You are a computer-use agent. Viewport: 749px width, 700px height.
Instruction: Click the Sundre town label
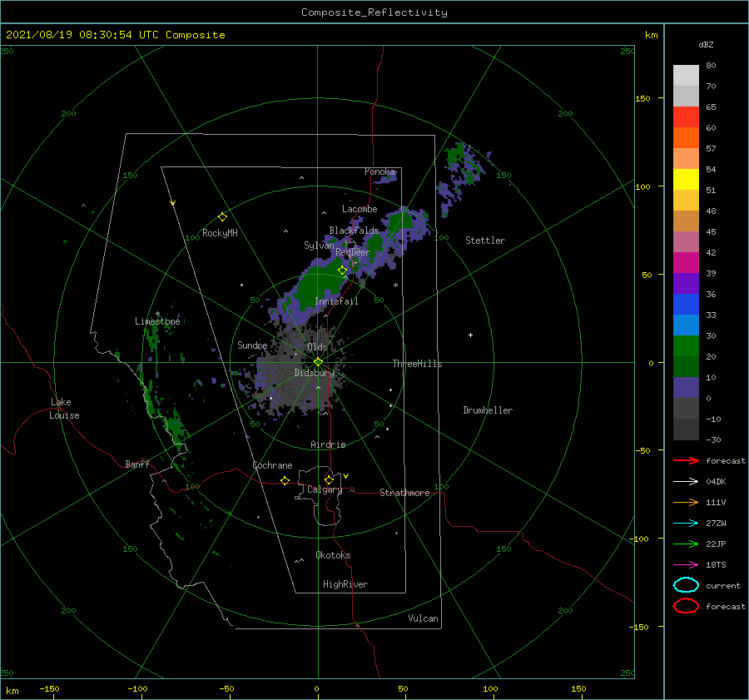tap(252, 345)
